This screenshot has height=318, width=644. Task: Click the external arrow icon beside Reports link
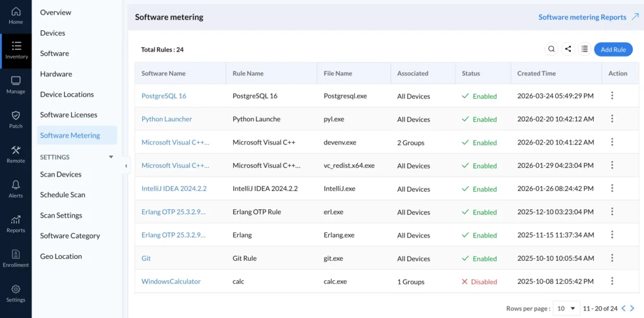point(635,17)
